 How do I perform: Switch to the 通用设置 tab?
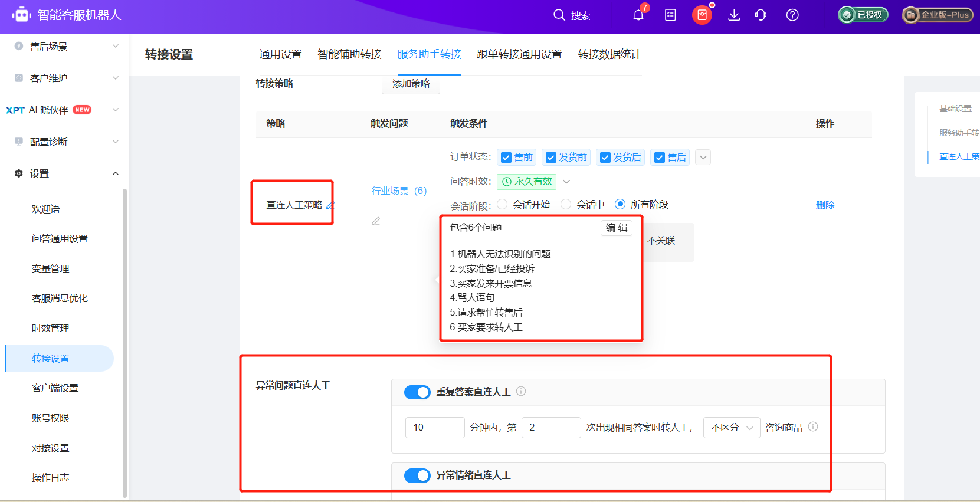(x=280, y=54)
